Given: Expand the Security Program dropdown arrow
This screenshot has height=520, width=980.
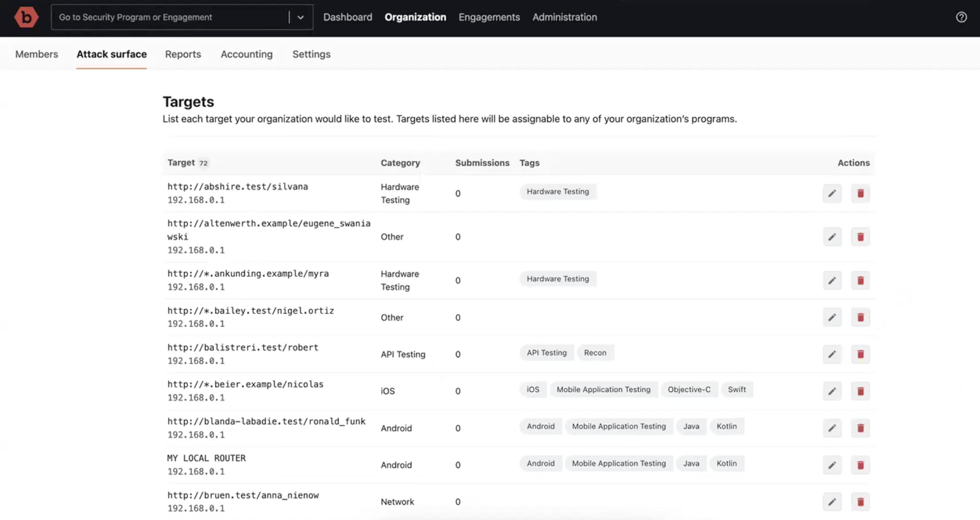Looking at the screenshot, I should click(x=301, y=17).
